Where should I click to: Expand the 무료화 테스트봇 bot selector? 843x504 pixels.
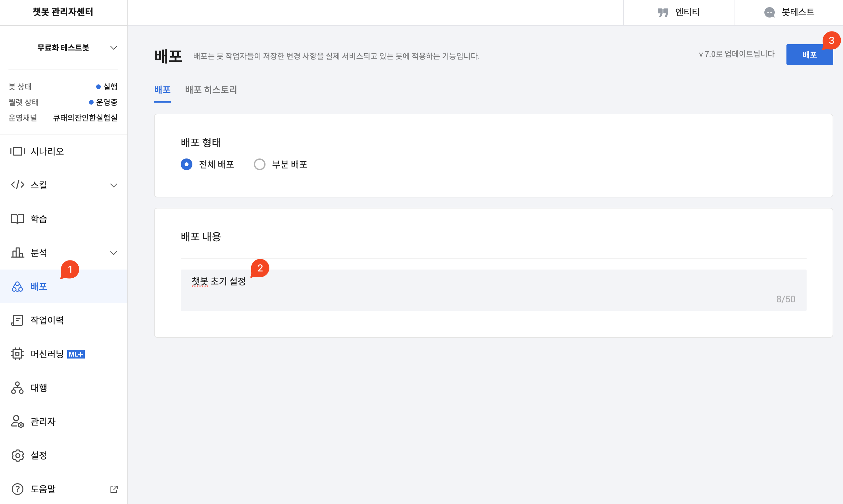(x=113, y=48)
